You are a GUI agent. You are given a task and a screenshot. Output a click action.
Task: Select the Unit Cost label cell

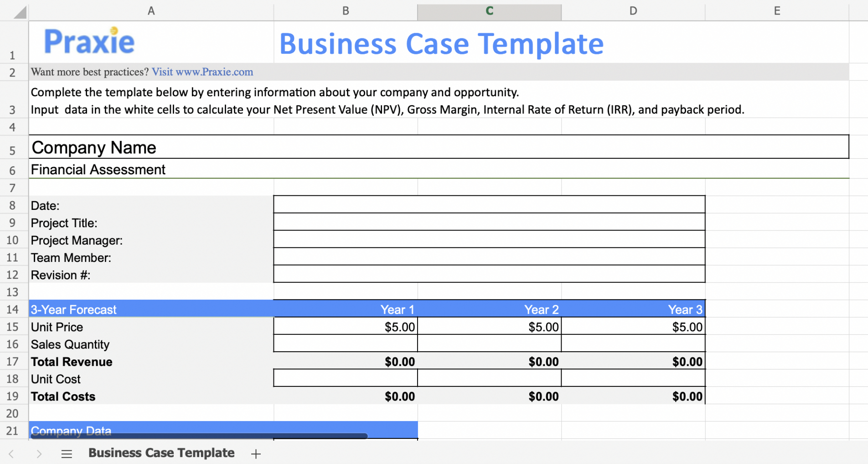(151, 378)
